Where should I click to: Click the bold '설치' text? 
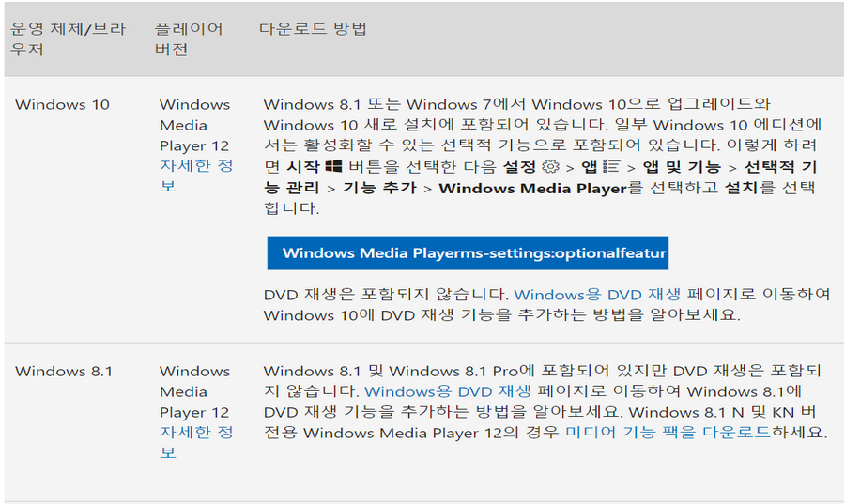click(x=741, y=188)
